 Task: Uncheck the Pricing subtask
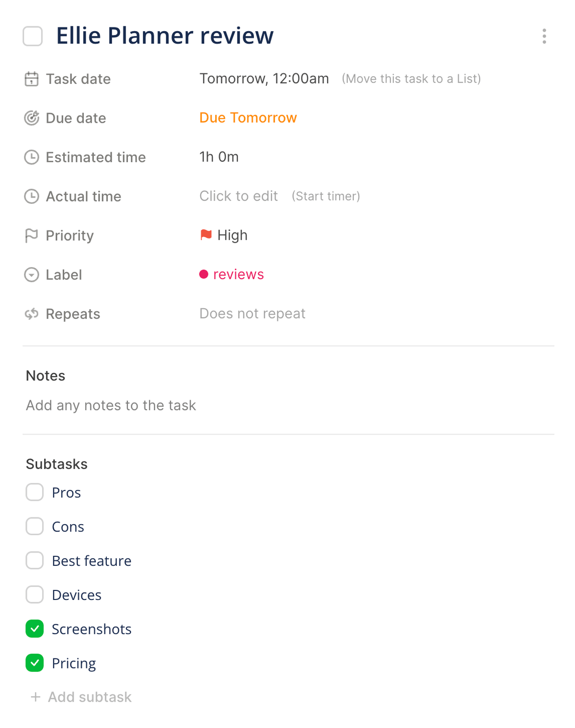pos(34,663)
